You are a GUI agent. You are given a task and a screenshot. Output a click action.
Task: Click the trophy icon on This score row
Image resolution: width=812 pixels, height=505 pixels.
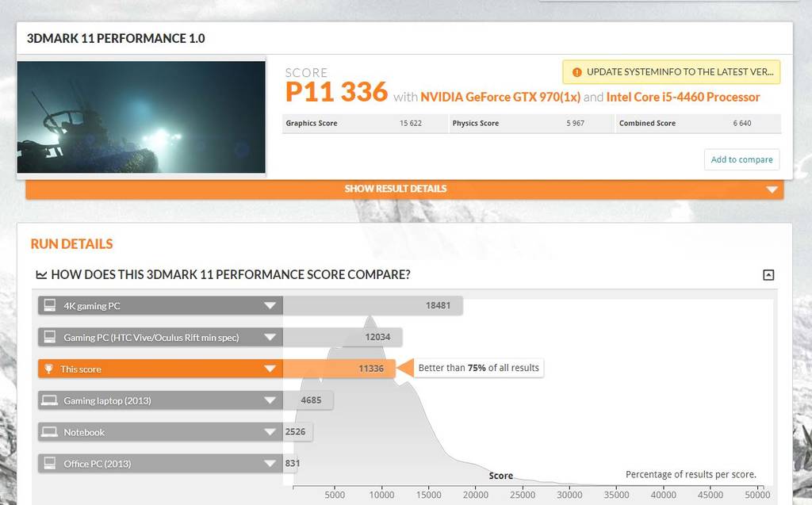pyautogui.click(x=48, y=369)
